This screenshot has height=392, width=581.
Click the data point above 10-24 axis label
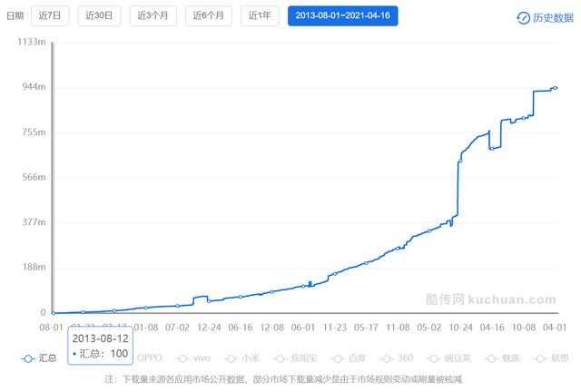pos(460,162)
